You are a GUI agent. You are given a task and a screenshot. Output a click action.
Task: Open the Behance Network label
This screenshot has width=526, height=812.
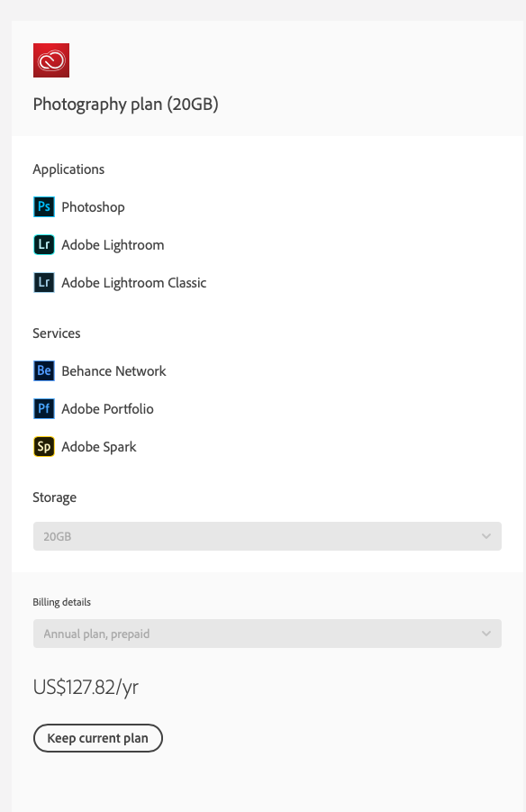(x=113, y=370)
